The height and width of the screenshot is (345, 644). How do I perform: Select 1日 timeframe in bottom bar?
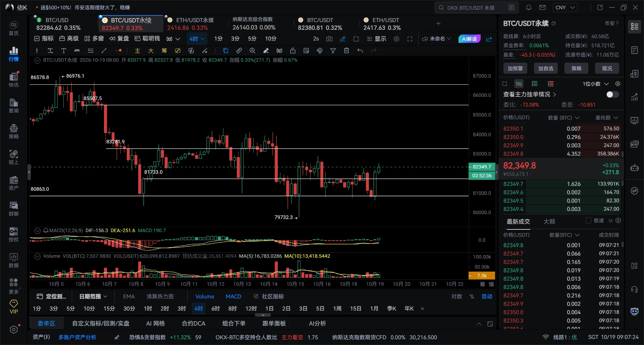269,308
